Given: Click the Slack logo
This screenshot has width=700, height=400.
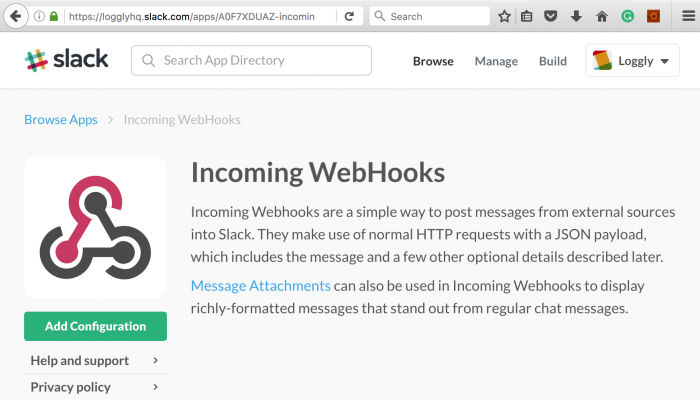Looking at the screenshot, I should (x=66, y=60).
